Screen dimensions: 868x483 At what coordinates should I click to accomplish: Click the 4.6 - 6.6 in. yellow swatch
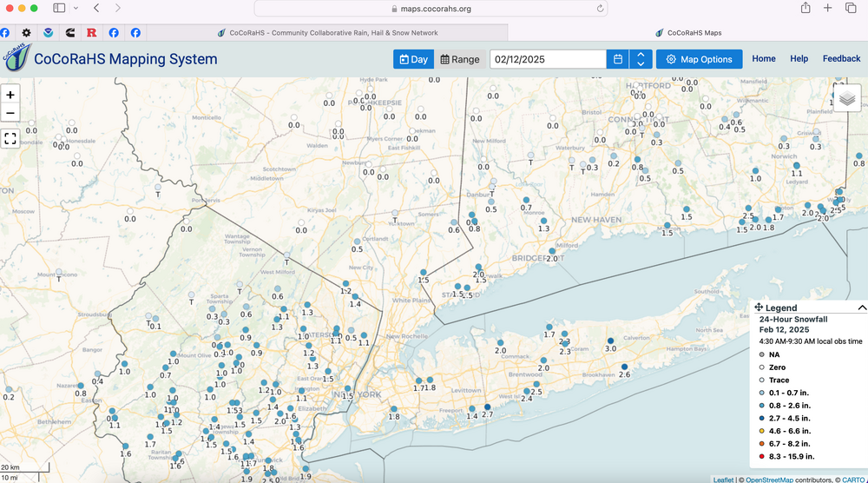(x=762, y=431)
